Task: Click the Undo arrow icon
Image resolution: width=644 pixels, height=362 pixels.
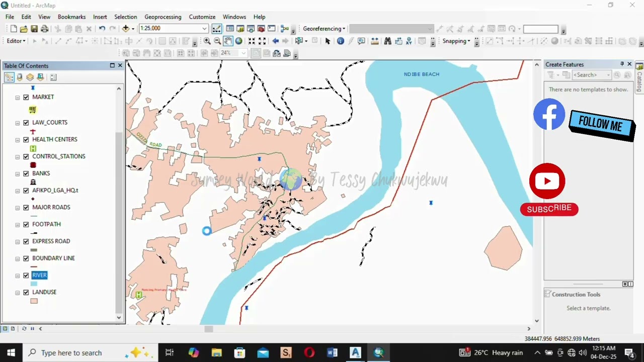Action: pyautogui.click(x=102, y=29)
